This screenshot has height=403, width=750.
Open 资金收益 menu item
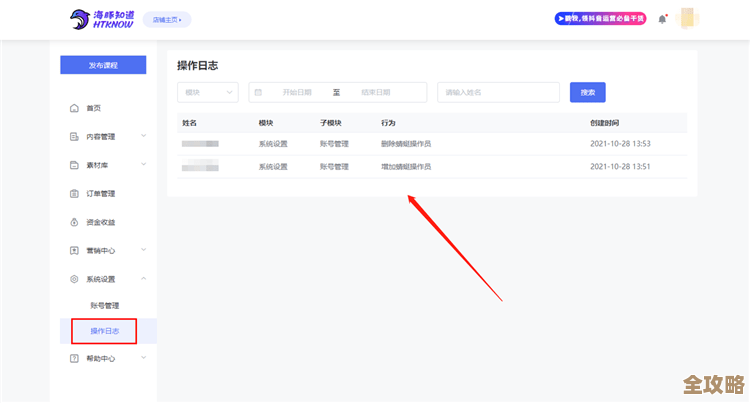[x=101, y=222]
